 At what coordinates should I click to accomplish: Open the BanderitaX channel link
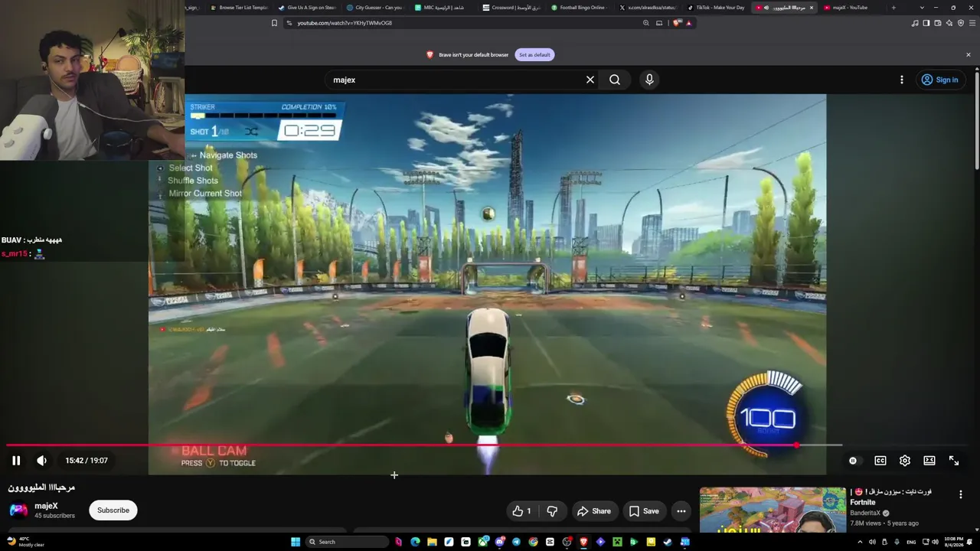click(x=865, y=514)
